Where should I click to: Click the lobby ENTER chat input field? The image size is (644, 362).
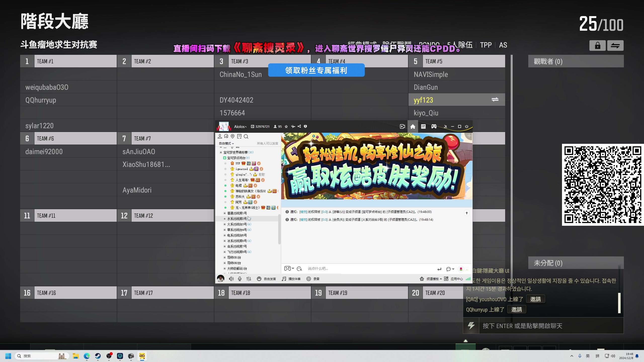click(x=551, y=326)
